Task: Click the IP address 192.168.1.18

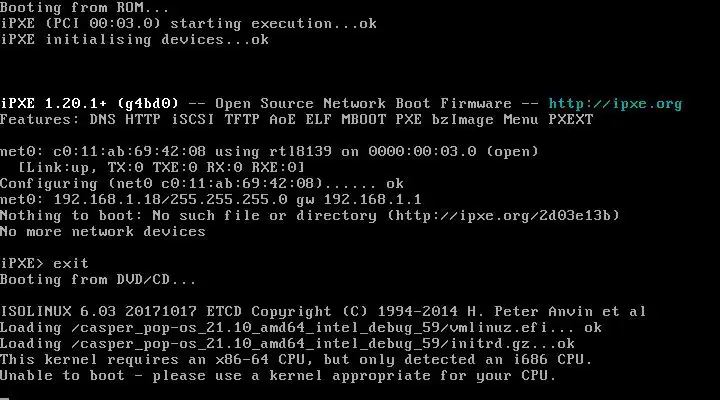Action: pos(98,199)
